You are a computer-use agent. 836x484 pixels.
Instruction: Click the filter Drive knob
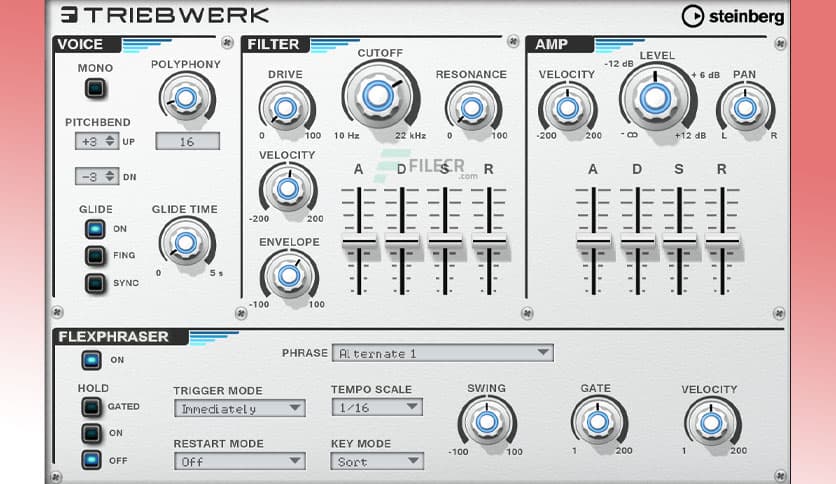(286, 109)
